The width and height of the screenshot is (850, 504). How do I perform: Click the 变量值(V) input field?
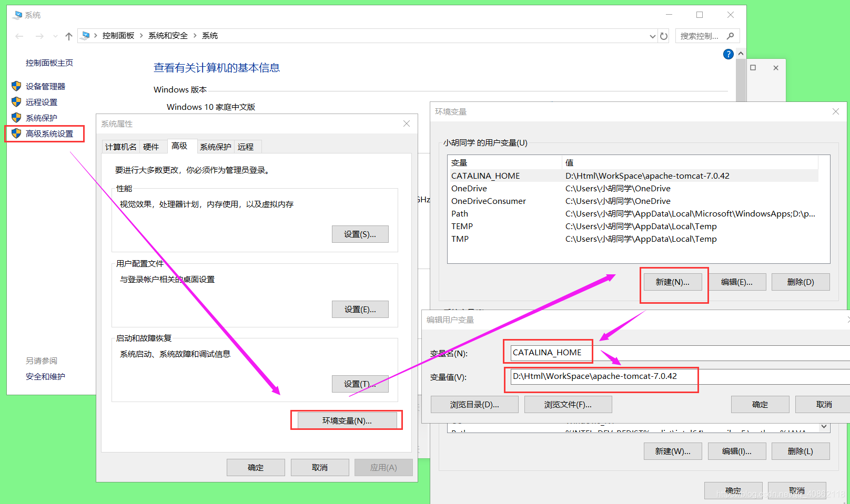(x=680, y=376)
